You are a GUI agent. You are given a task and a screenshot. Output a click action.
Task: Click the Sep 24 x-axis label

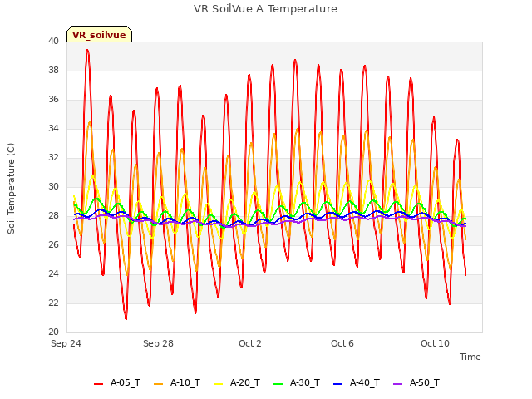[x=66, y=343]
